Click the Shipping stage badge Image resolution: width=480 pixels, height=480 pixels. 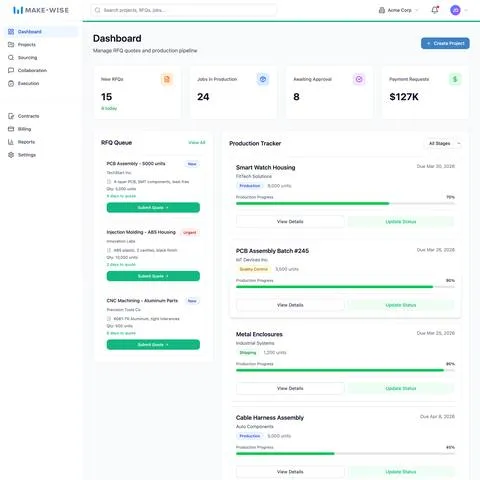click(248, 352)
